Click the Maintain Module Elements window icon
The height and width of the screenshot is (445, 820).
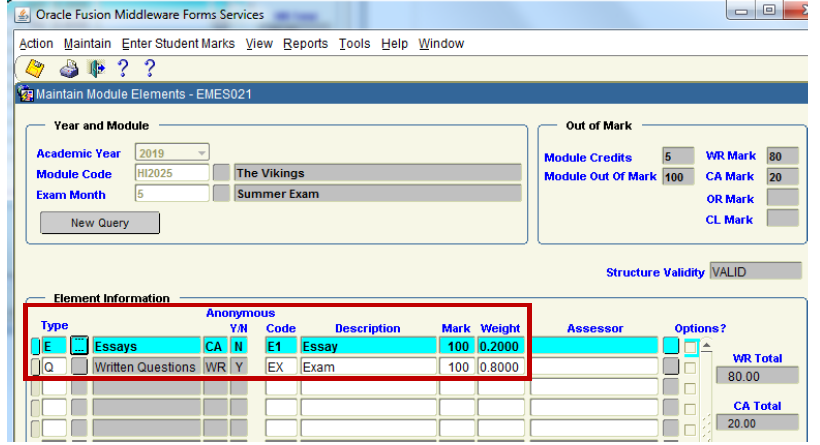[x=27, y=94]
